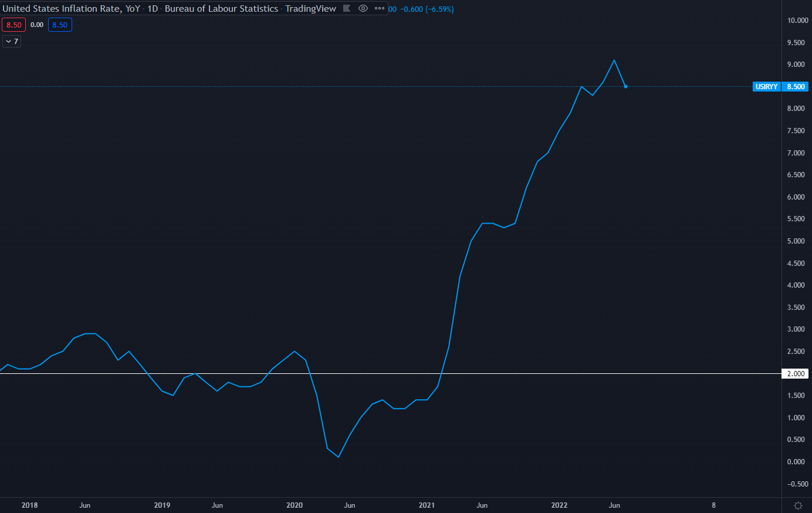Open chart settings gear in bottom-right corner
This screenshot has width=812, height=513.
798,505
